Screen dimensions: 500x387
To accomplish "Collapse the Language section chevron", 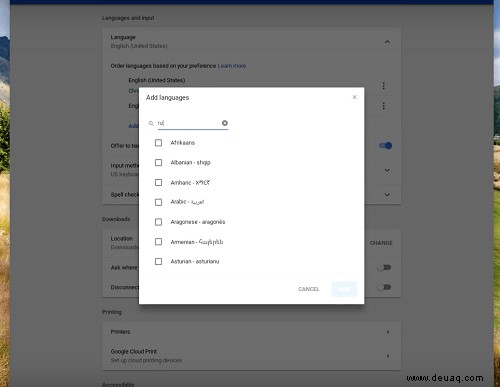I will 387,42.
